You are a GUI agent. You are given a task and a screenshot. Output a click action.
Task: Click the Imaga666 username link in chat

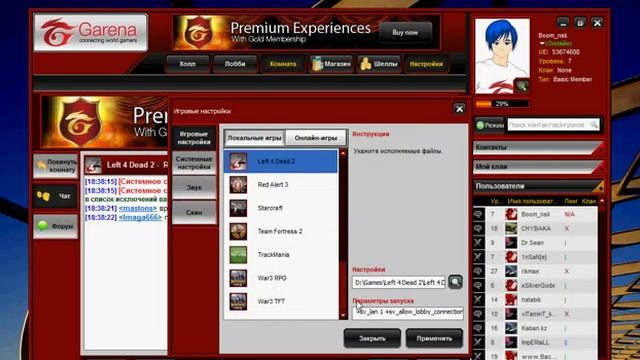pos(140,217)
